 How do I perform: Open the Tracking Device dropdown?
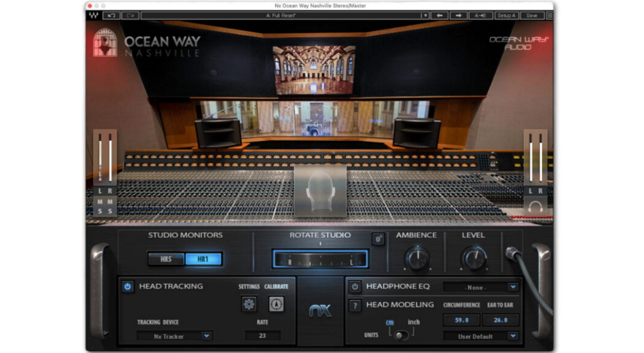(174, 336)
